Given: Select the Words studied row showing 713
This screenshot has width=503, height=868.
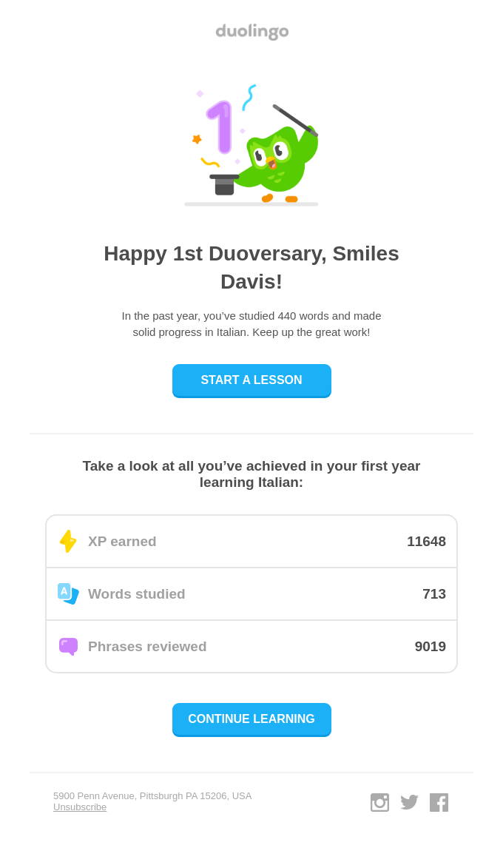Looking at the screenshot, I should click(251, 593).
